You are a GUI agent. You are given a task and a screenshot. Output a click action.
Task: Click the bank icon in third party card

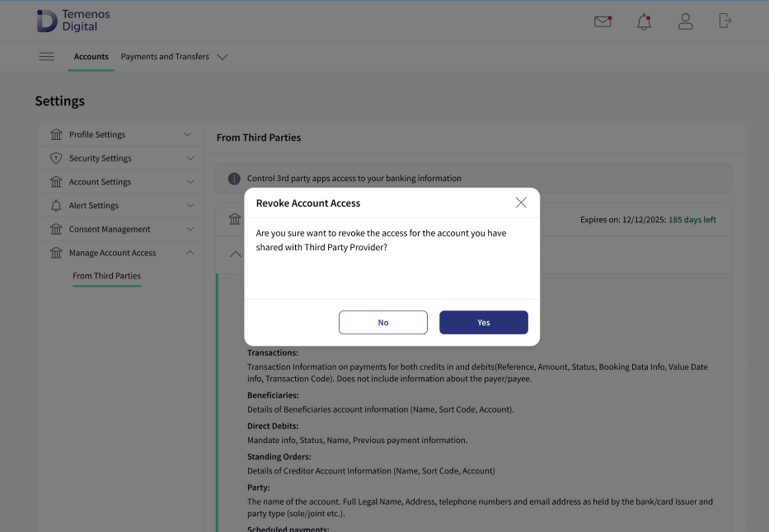tap(235, 219)
